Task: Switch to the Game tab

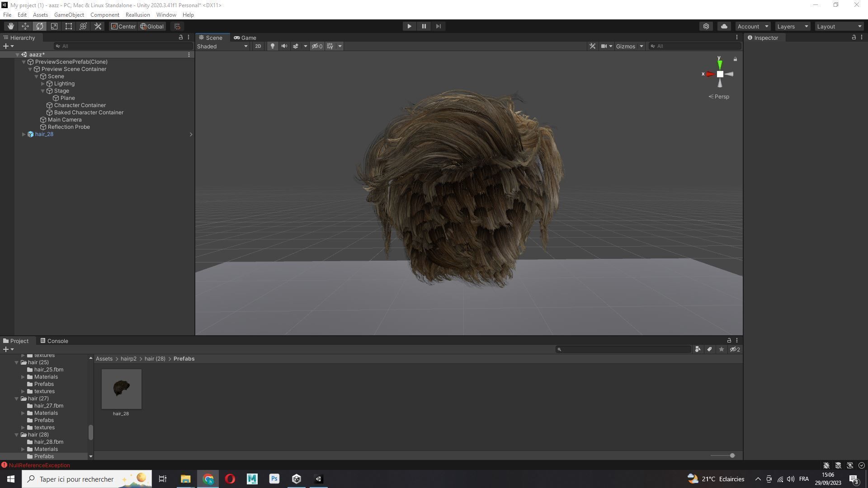Action: point(245,38)
